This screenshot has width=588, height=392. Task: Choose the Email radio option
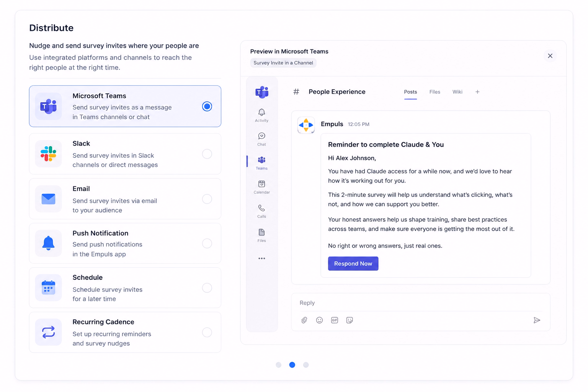(207, 199)
